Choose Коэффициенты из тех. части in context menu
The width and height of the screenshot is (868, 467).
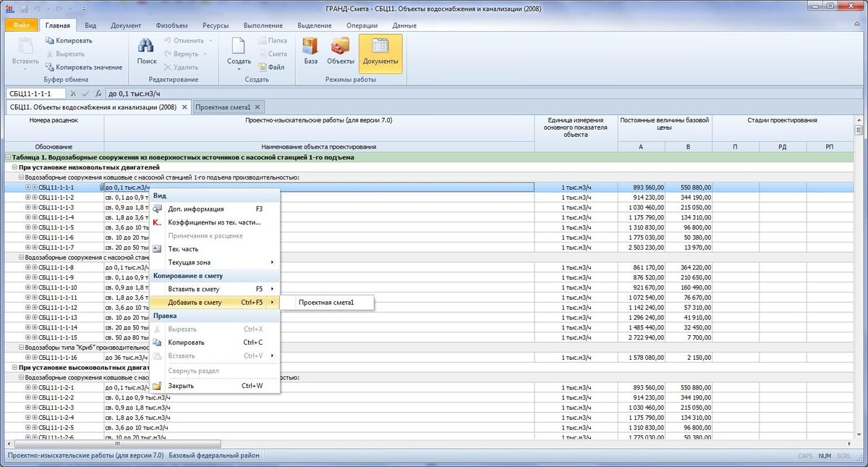click(214, 222)
